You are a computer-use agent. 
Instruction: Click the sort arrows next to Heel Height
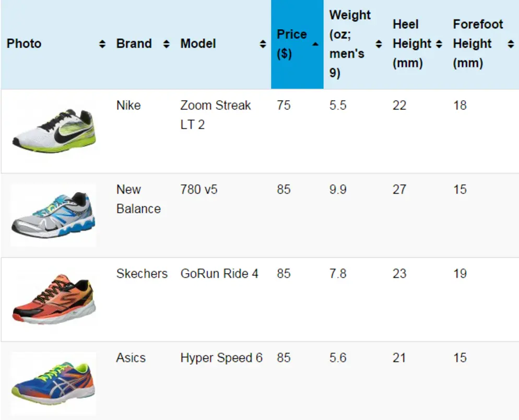pos(439,44)
